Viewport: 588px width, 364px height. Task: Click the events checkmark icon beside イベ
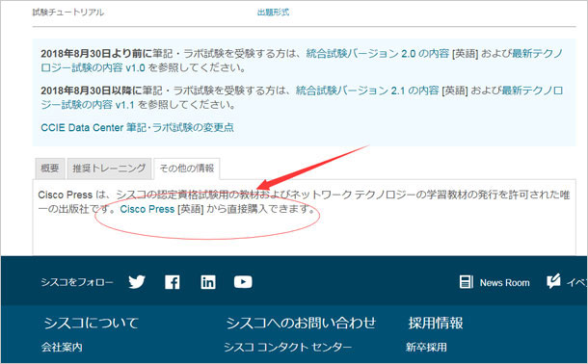(553, 281)
